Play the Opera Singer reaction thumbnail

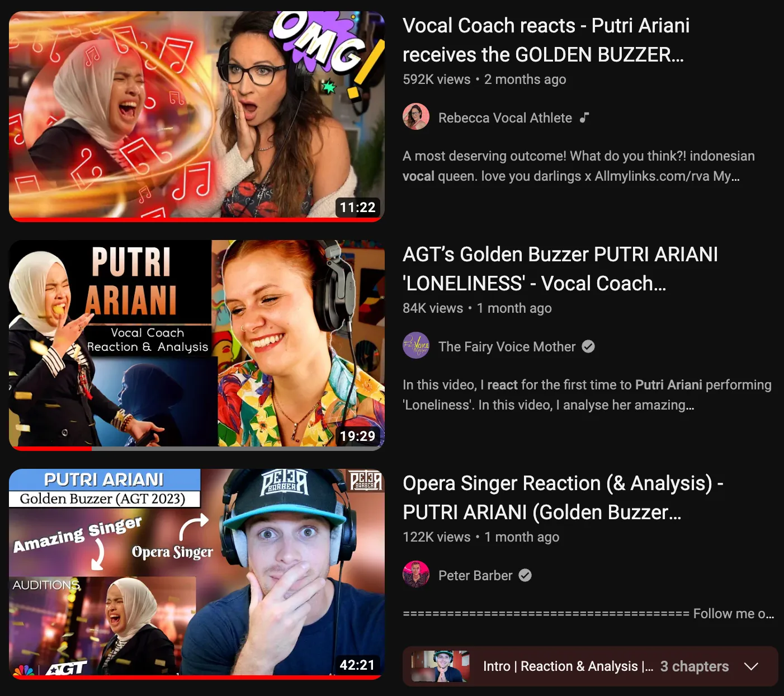[197, 573]
